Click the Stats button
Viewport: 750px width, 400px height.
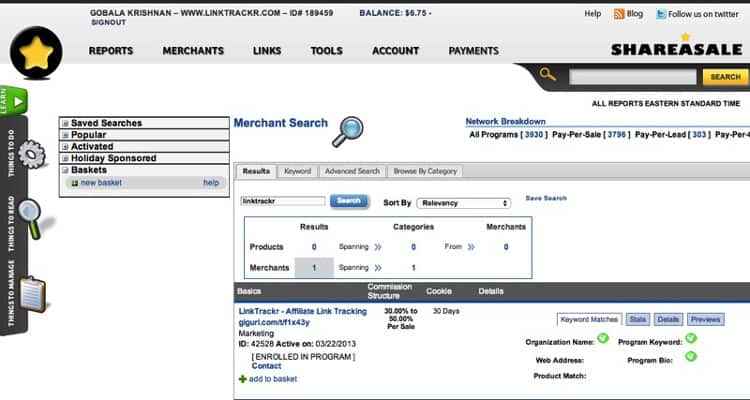click(638, 320)
